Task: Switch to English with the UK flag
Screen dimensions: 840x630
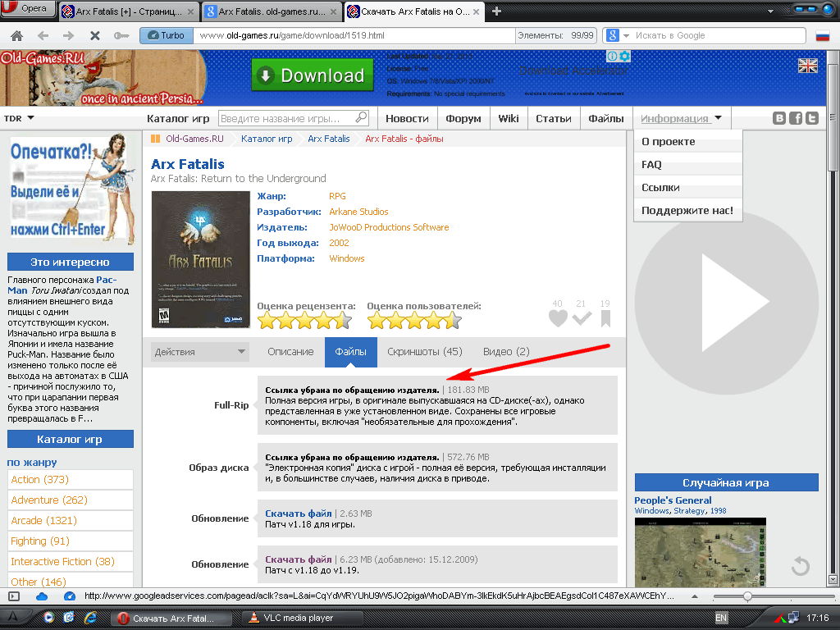Action: click(807, 66)
